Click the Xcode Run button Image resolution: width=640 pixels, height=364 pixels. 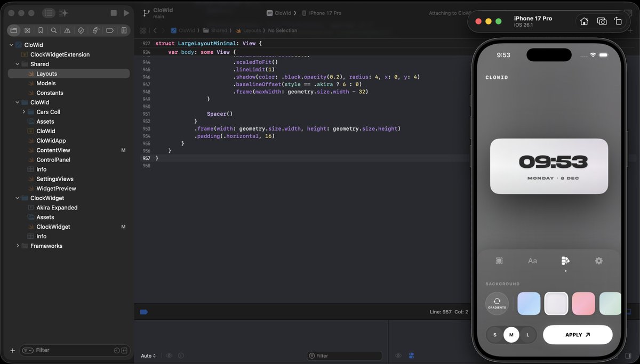point(126,13)
